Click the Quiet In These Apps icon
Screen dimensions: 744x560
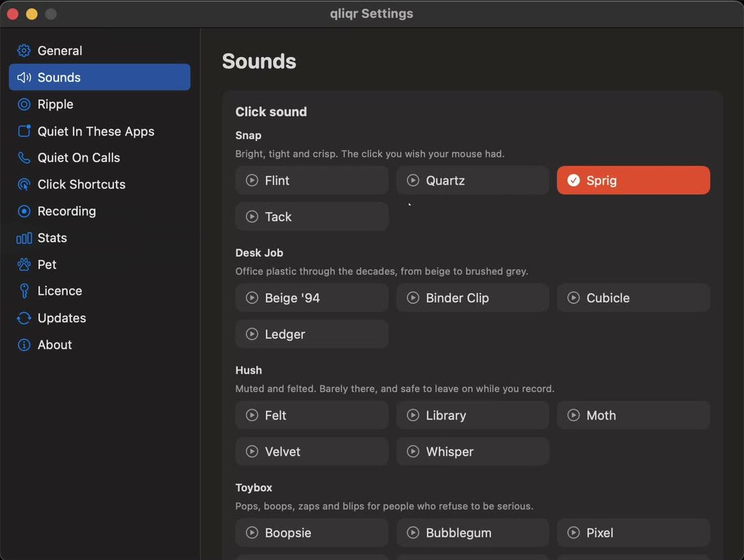[24, 131]
